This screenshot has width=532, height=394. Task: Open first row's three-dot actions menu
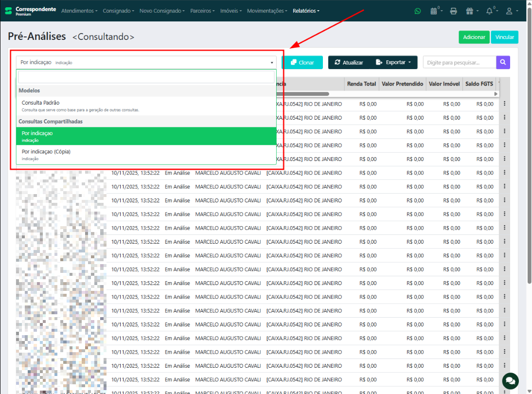tap(504, 104)
